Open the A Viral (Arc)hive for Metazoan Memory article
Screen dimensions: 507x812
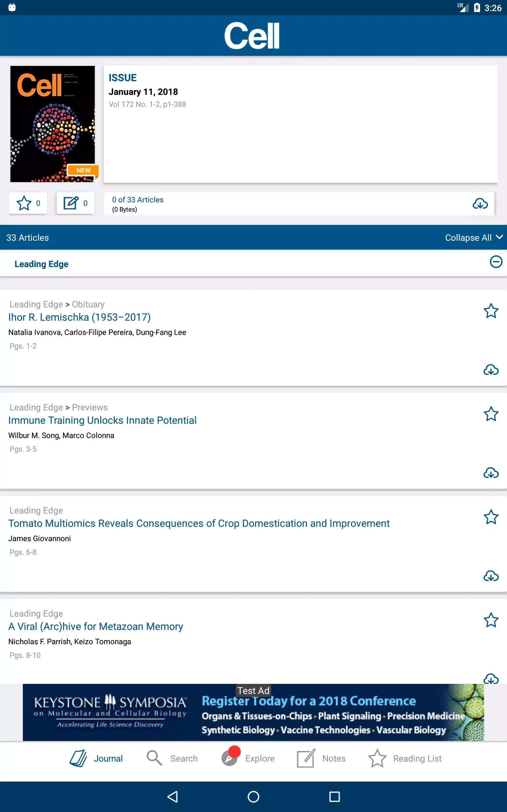96,626
